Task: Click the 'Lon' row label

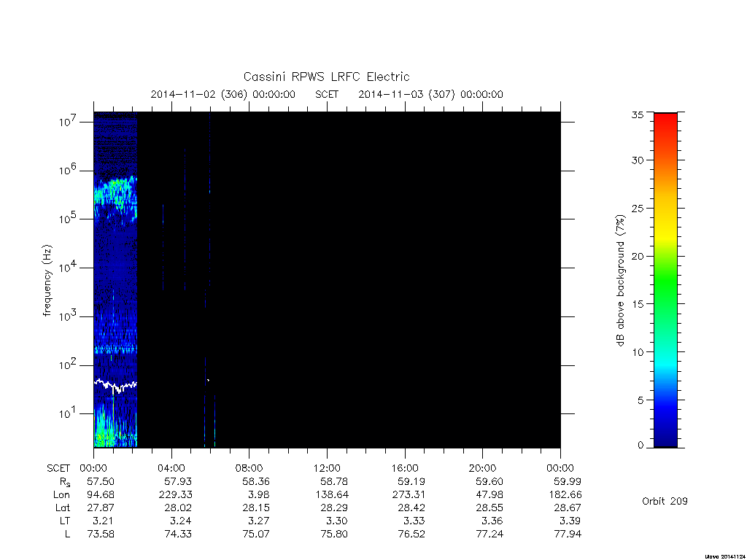Action: tap(61, 495)
